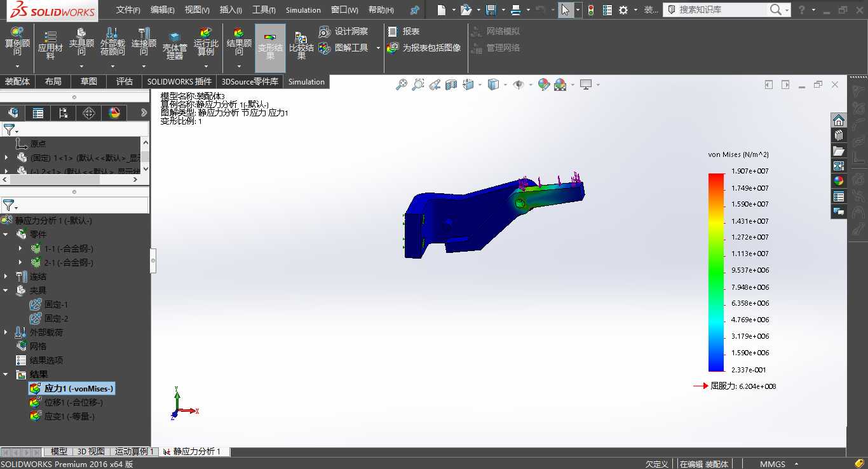The image size is (868, 469).
Task: Switch to the 装配体 ribbon tab
Action: click(17, 81)
